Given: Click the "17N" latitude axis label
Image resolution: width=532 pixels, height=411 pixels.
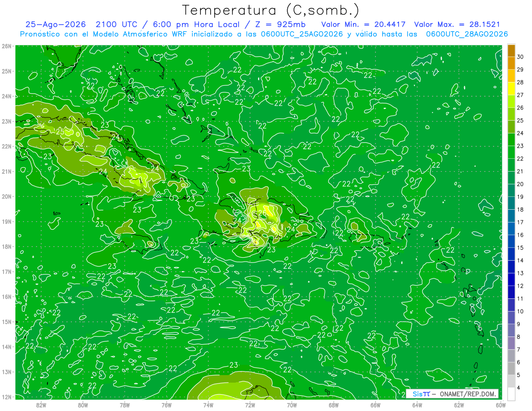Looking at the screenshot, I should pyautogui.click(x=8, y=271).
